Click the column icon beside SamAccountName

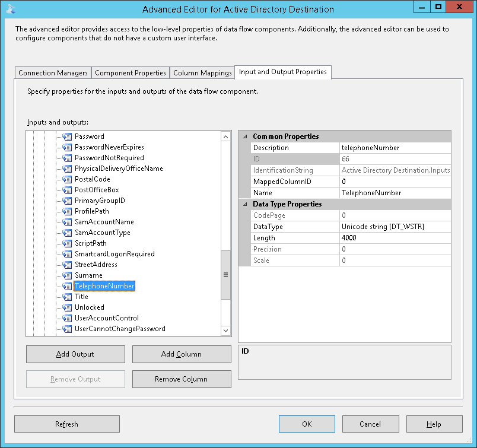pos(67,222)
